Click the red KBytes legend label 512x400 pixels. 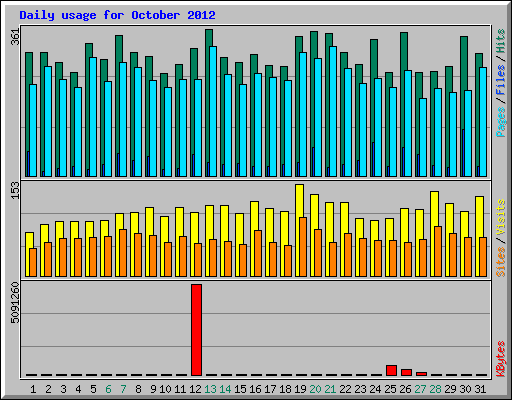[501, 359]
